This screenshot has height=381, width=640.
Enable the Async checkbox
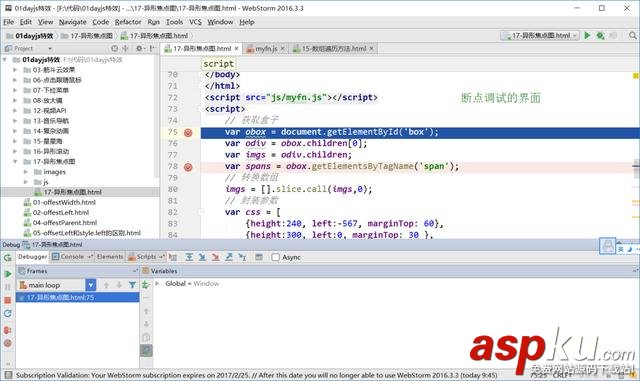(x=276, y=257)
